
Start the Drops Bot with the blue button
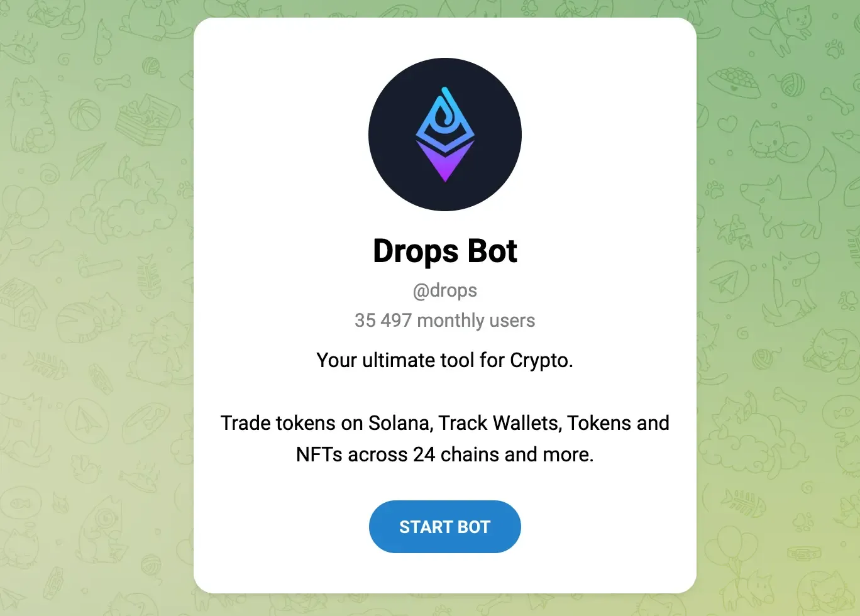444,527
